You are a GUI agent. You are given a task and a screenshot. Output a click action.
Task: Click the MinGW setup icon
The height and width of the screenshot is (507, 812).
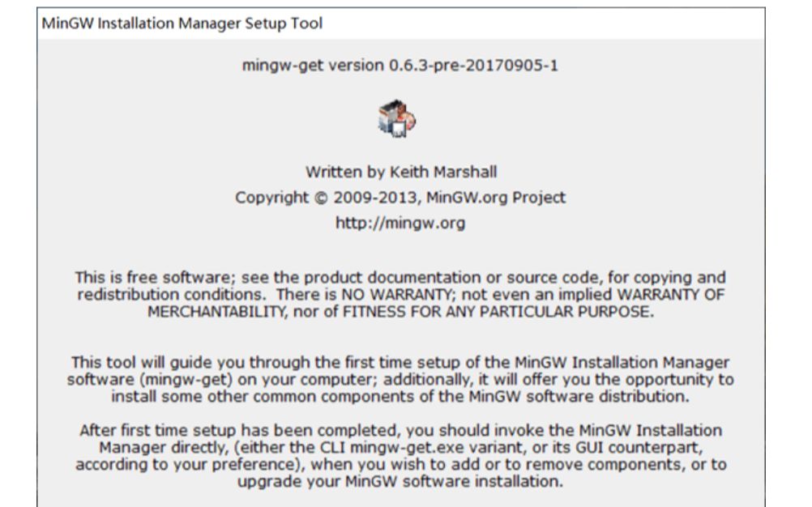(398, 119)
